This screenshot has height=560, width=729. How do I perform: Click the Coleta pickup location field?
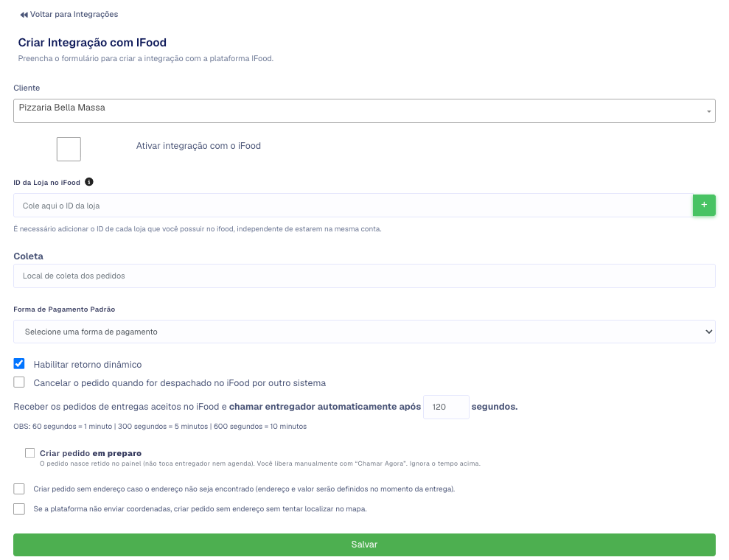click(x=364, y=276)
